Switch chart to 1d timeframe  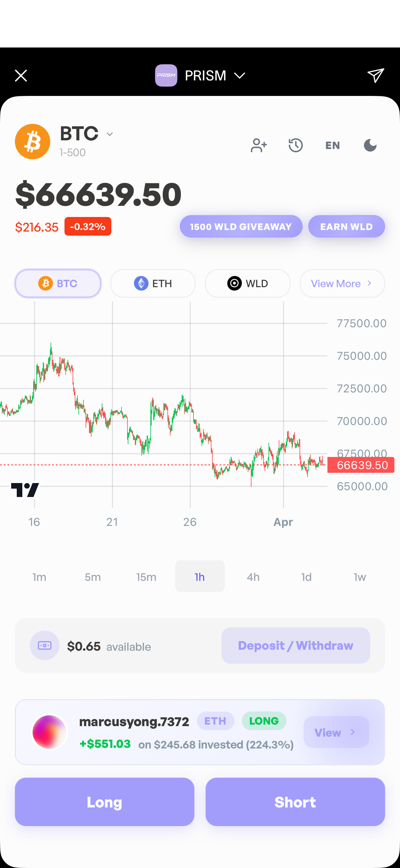click(306, 577)
